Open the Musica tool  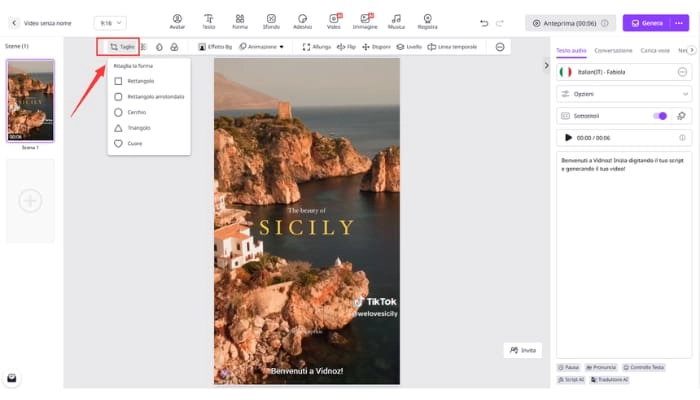tap(396, 21)
